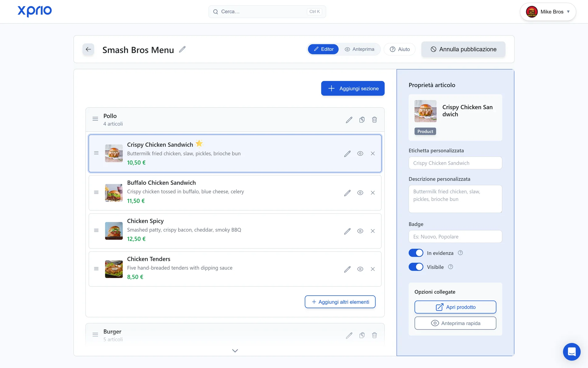Remove Chicken Tenders from section
This screenshot has width=588, height=368.
tap(373, 269)
